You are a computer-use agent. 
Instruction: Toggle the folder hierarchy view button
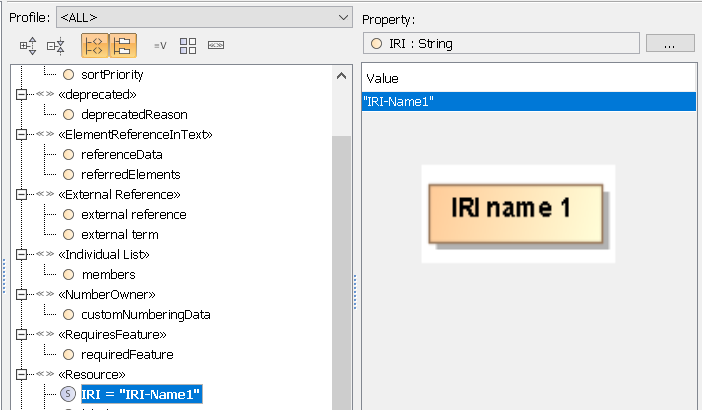(x=122, y=45)
